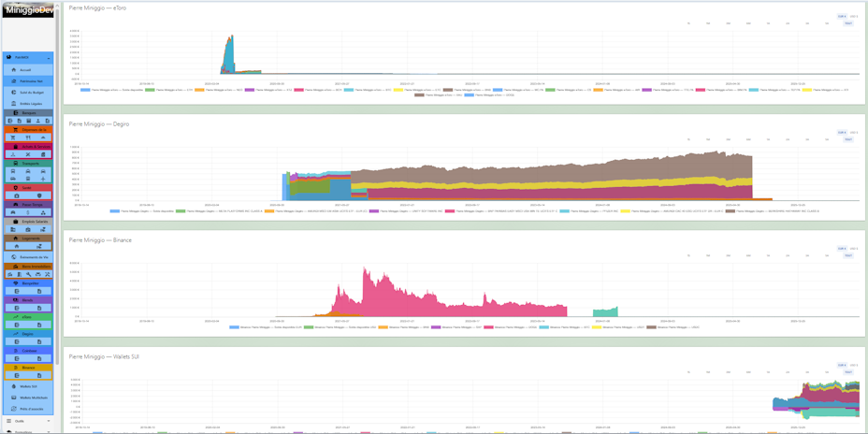Open the fork and knife restaurant icon
This screenshot has height=434, width=868.
point(28,137)
